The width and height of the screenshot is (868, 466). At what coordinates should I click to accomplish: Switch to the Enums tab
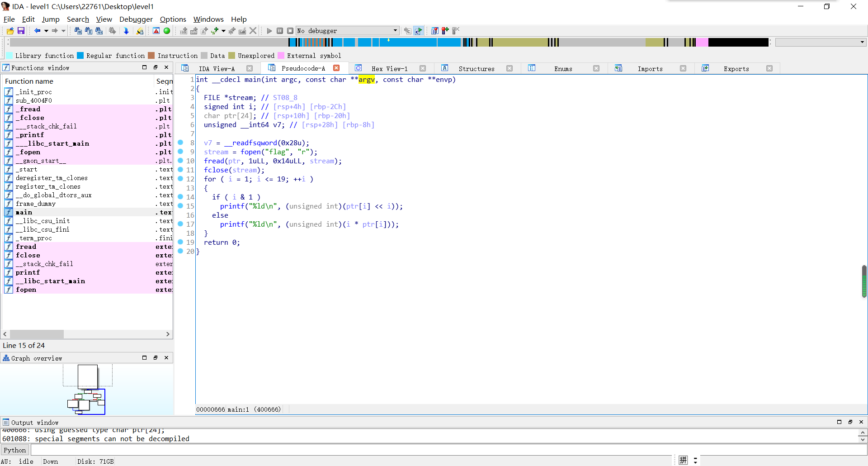click(x=563, y=69)
